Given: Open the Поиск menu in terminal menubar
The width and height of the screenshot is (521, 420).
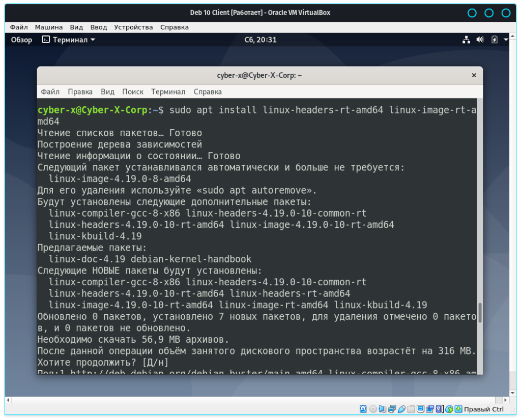Looking at the screenshot, I should (132, 92).
